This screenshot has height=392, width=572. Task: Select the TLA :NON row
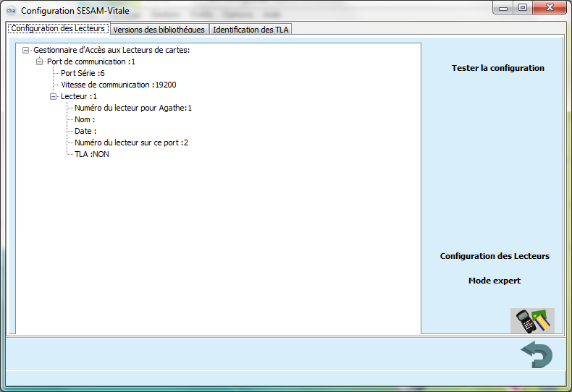pos(91,155)
